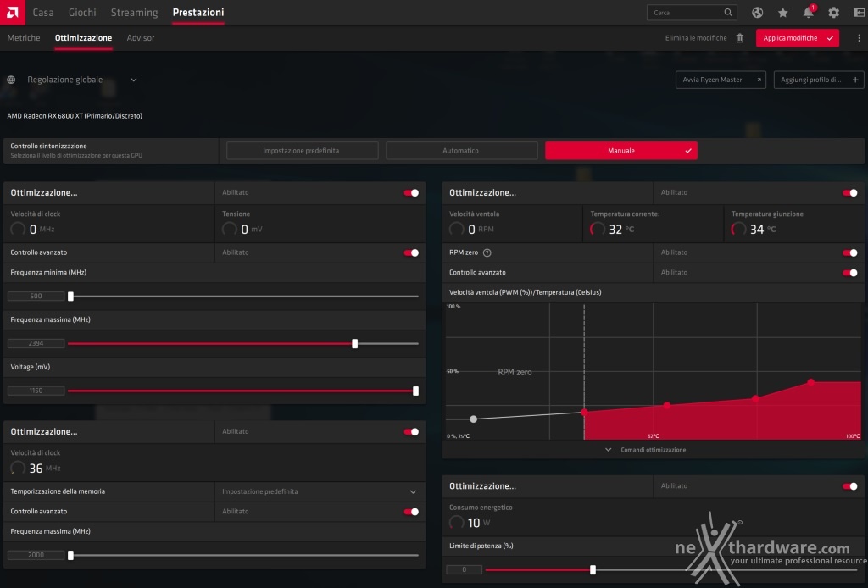Click the Cerca search field

692,12
